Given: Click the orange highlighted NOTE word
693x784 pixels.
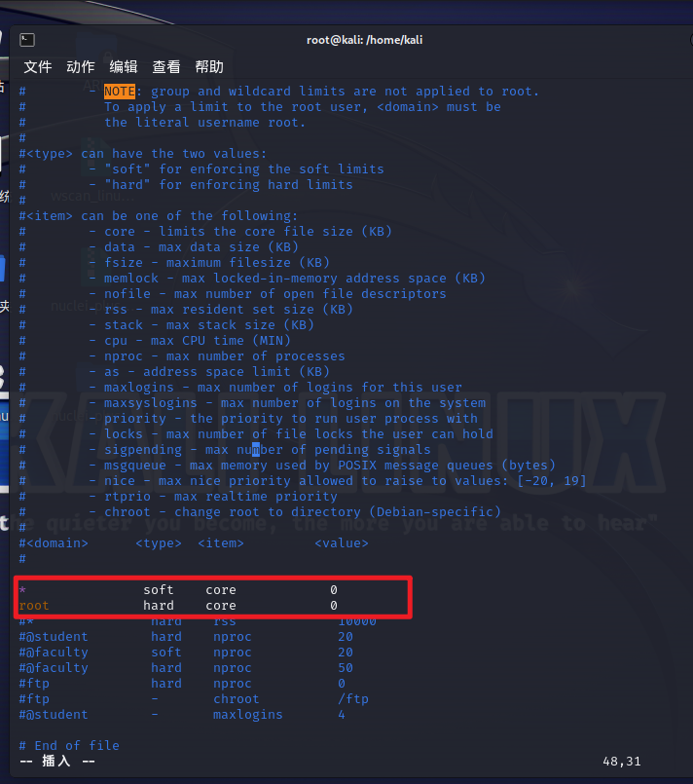Looking at the screenshot, I should coord(120,92).
